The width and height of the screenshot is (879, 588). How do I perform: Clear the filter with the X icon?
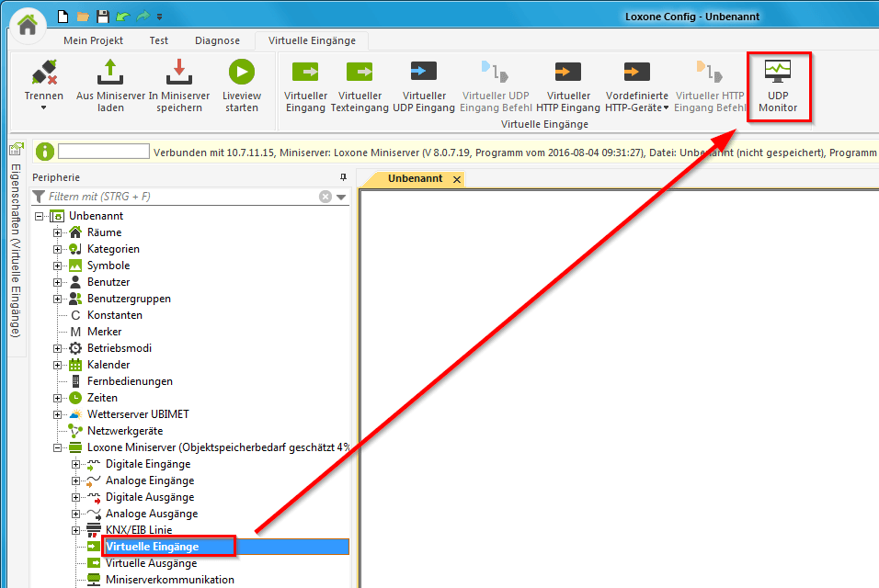point(325,196)
